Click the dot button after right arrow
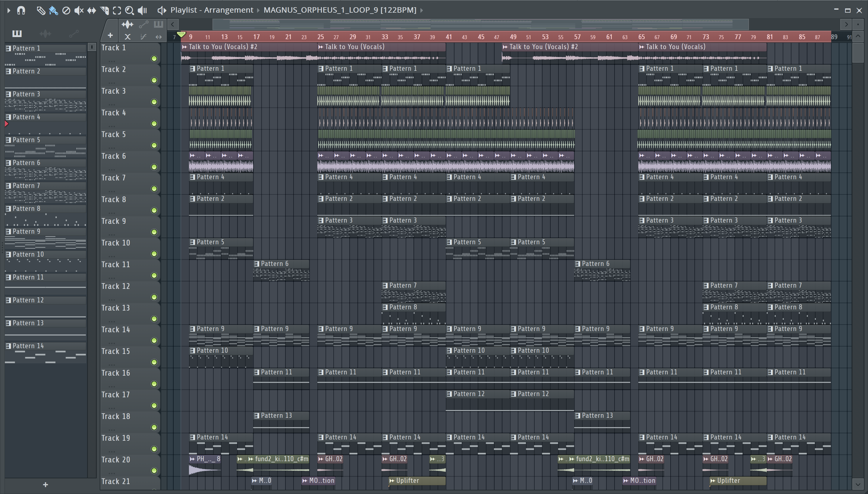 tap(858, 24)
